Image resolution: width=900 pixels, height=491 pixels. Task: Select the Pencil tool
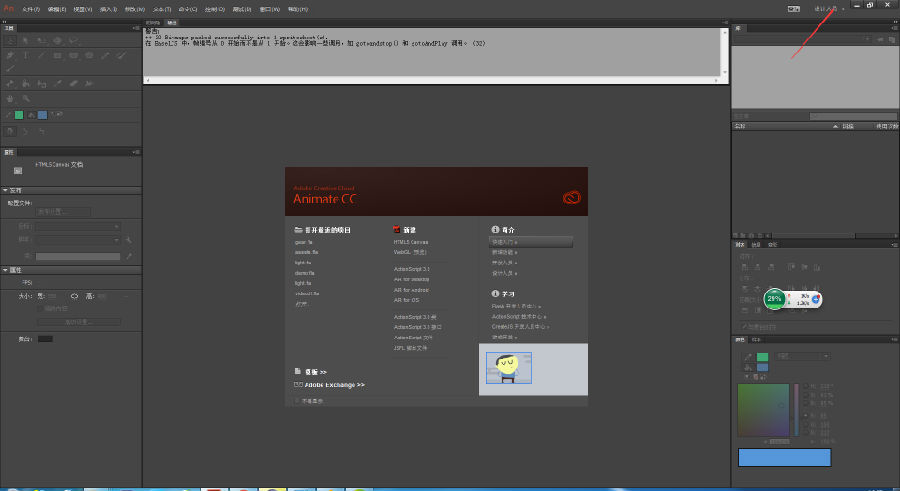[105, 56]
